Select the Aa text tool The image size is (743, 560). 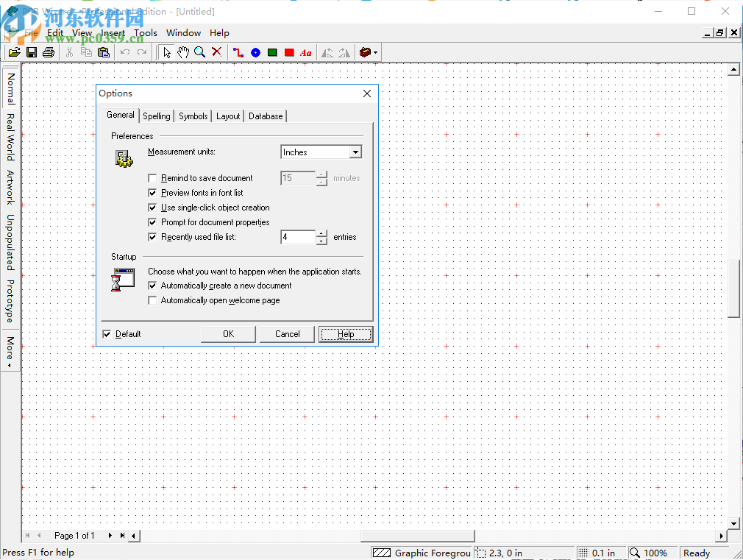click(305, 52)
